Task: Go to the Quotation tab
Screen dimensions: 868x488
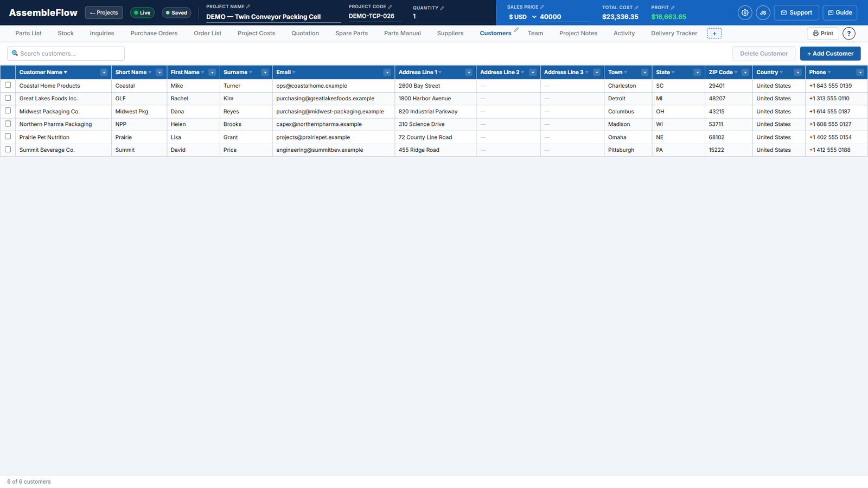Action: (x=305, y=34)
